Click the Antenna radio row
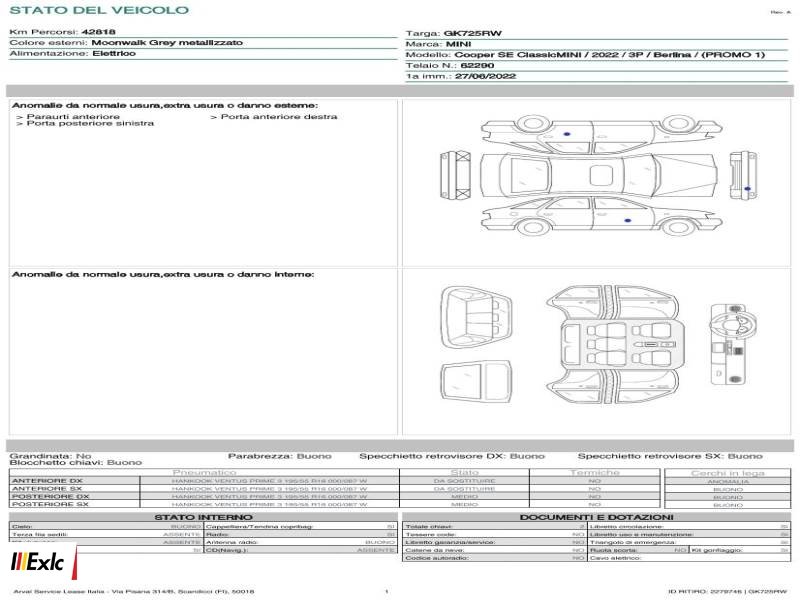Viewport: 800px width, 600px height. (301, 542)
